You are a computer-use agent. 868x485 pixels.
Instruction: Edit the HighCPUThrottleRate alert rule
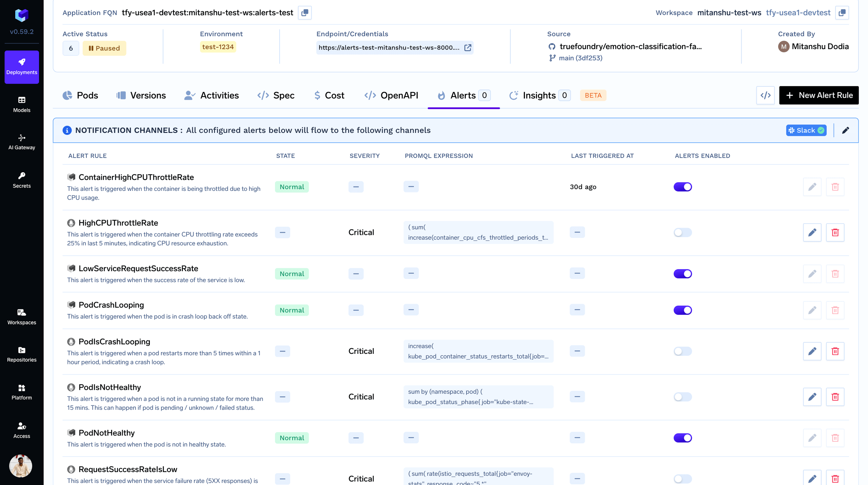click(x=812, y=233)
